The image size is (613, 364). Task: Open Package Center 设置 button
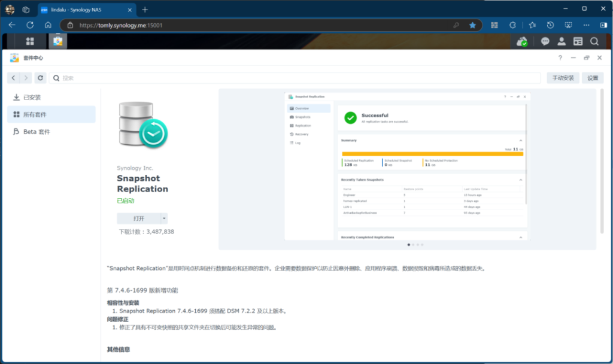tap(593, 78)
